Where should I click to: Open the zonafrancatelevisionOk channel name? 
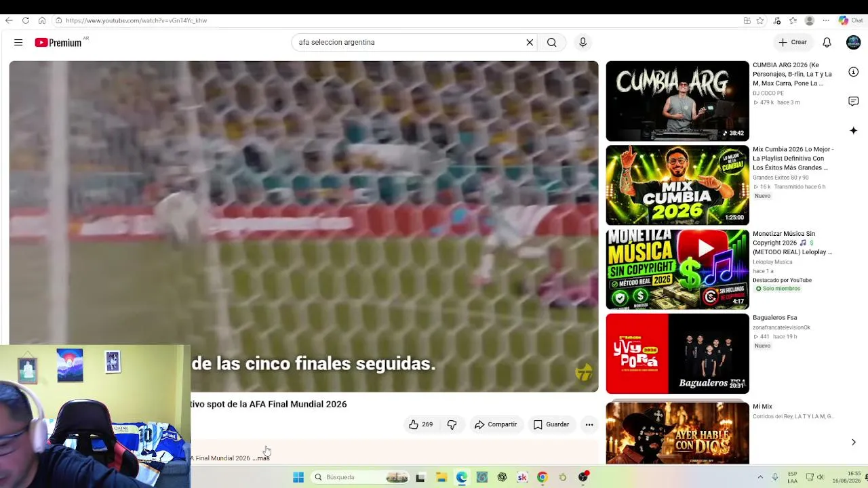point(781,327)
